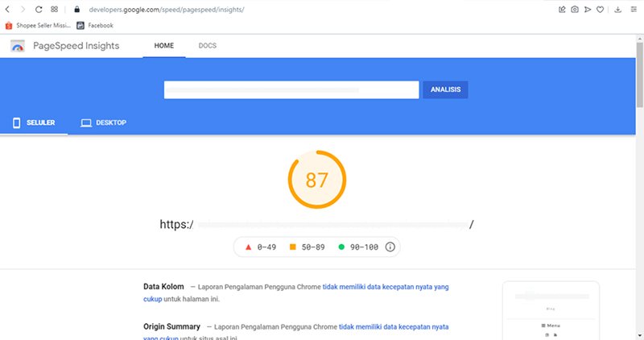Image resolution: width=644 pixels, height=340 pixels.
Task: Click the red triangle 0-49 legend
Action: coord(261,247)
